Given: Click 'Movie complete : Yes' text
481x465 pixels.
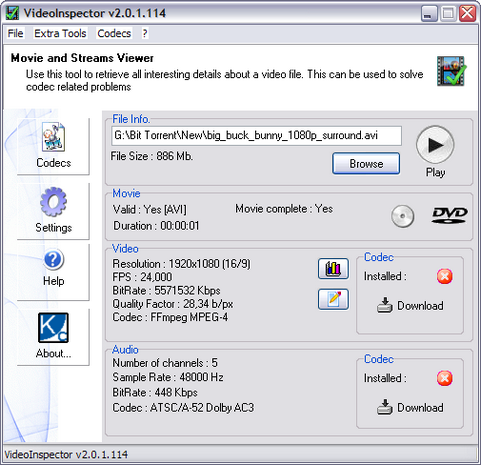Looking at the screenshot, I should pyautogui.click(x=284, y=209).
